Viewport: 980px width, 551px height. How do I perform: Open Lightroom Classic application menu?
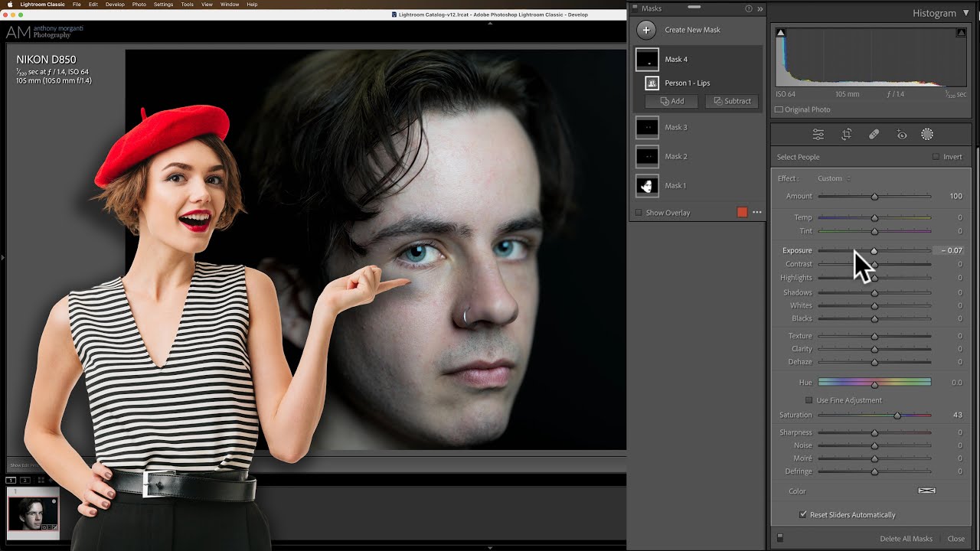pos(42,5)
